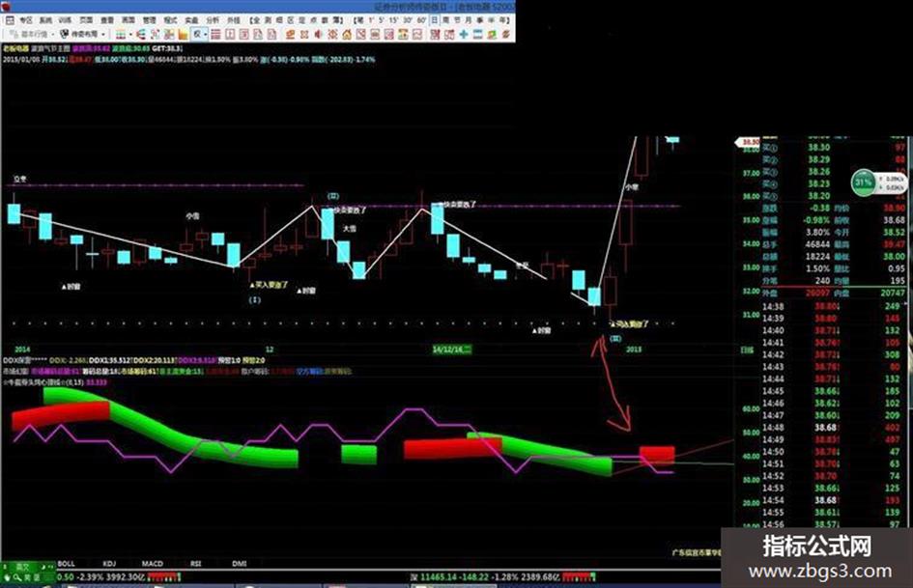Click the 14:48 trade tick row
The image size is (913, 588).
click(833, 428)
